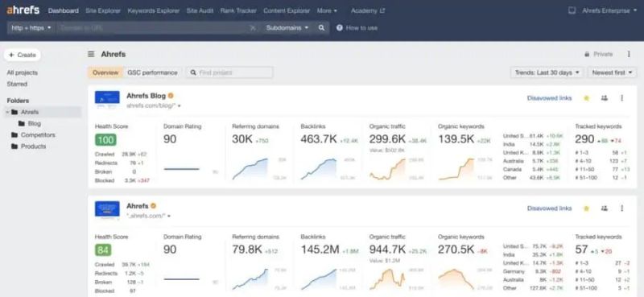Toggle the star on Ahrefs Blog project
Screen dimensions: 644x297
tap(587, 98)
